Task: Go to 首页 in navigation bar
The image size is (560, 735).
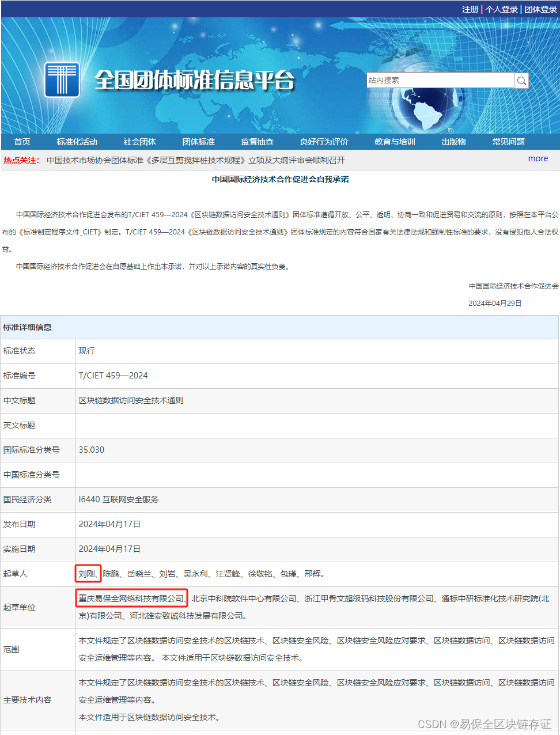Action: click(22, 142)
